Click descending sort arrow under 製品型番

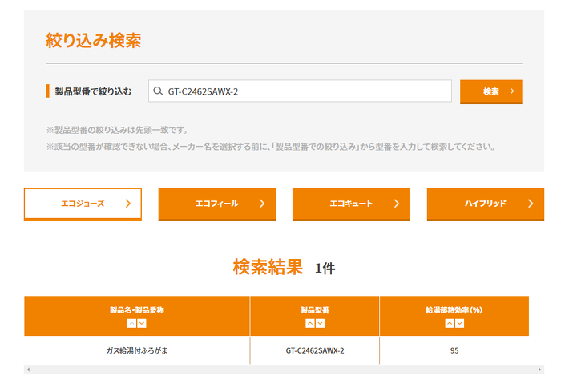click(x=320, y=323)
